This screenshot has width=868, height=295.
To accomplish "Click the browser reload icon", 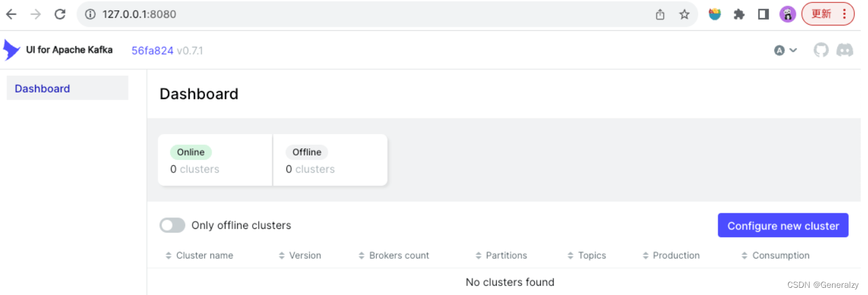I will 60,14.
